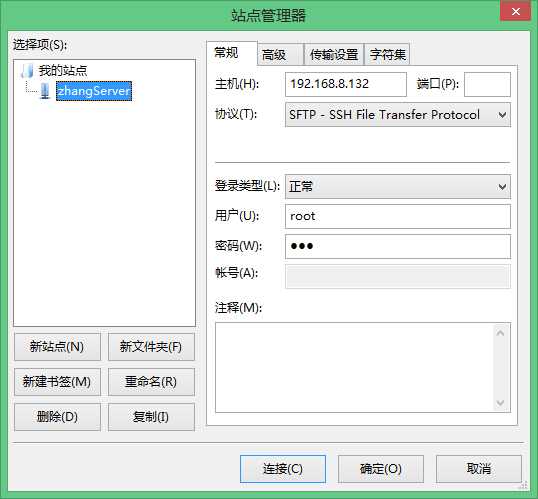Click the 新文件夹(F) button
Screen dimensions: 538x499
[151, 347]
